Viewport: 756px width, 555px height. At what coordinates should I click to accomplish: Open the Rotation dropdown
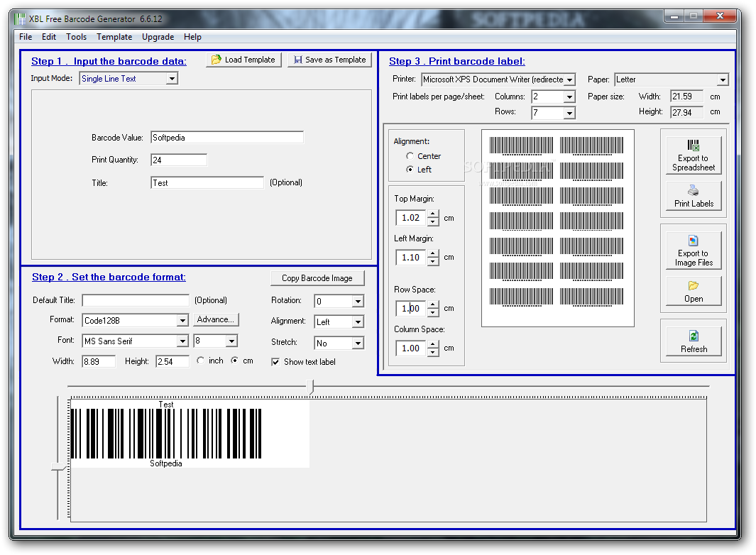(x=358, y=302)
